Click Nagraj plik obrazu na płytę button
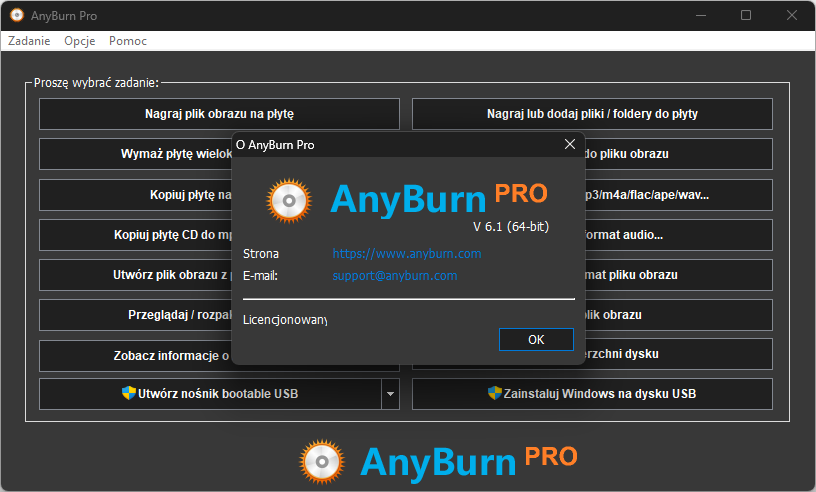The width and height of the screenshot is (816, 492). (x=219, y=114)
